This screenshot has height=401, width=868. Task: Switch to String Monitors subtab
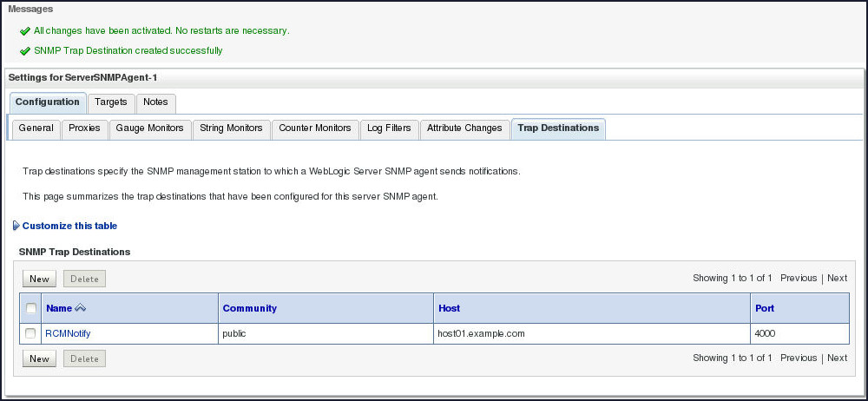(x=231, y=128)
